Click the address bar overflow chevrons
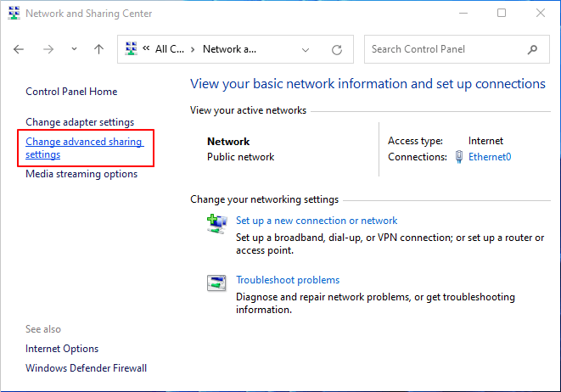The image size is (561, 392). [x=146, y=49]
